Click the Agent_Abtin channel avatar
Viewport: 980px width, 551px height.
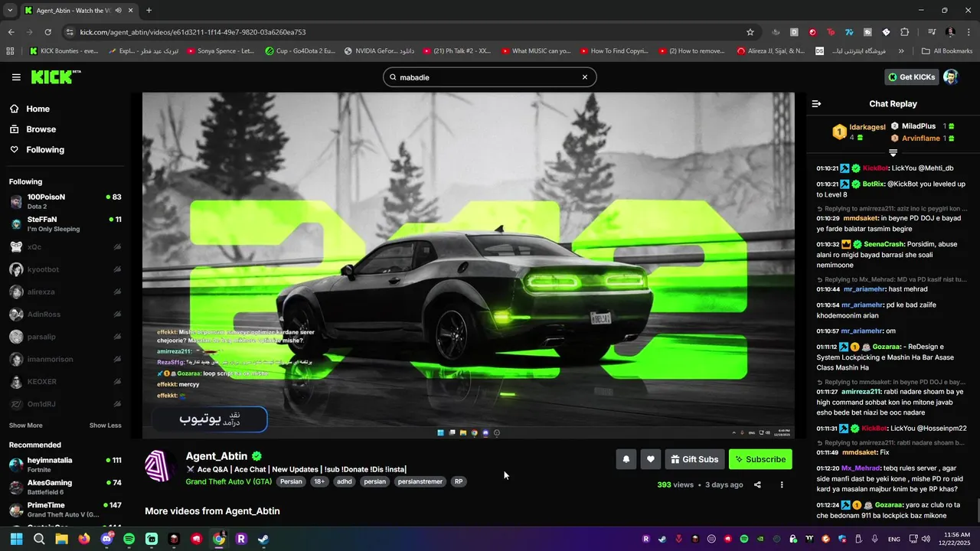point(159,466)
